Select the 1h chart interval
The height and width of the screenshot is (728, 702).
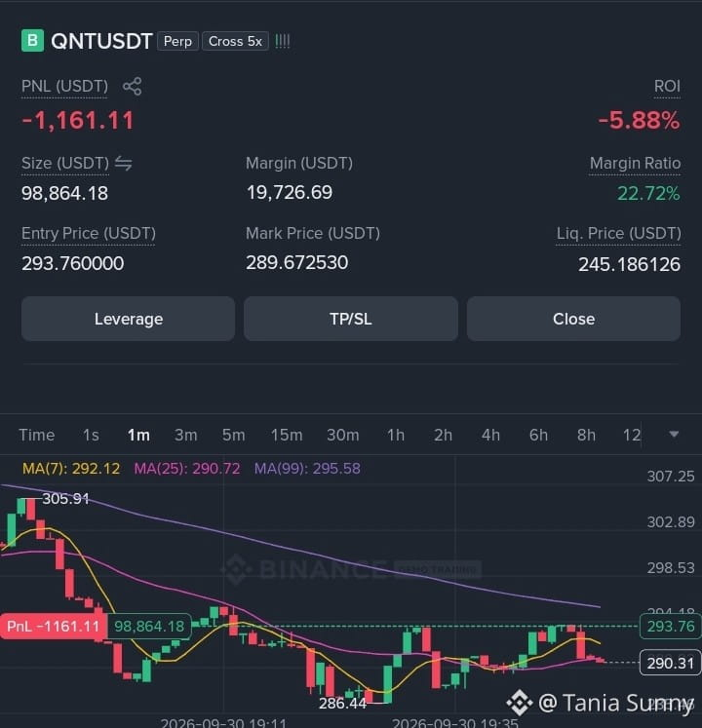click(396, 435)
